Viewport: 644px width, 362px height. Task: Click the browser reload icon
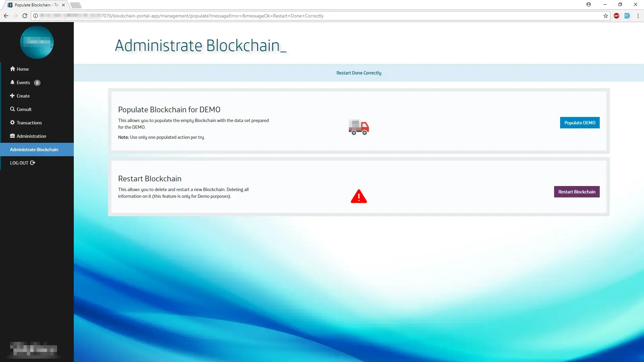point(25,16)
